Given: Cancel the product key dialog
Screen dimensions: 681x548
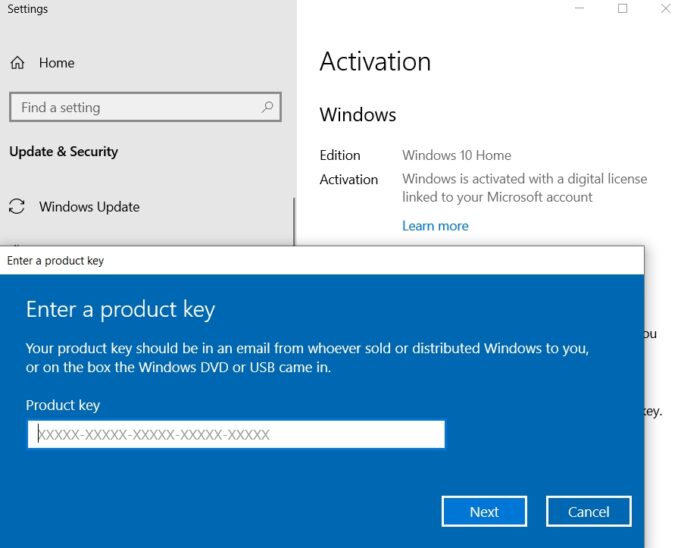Looking at the screenshot, I should (x=588, y=511).
